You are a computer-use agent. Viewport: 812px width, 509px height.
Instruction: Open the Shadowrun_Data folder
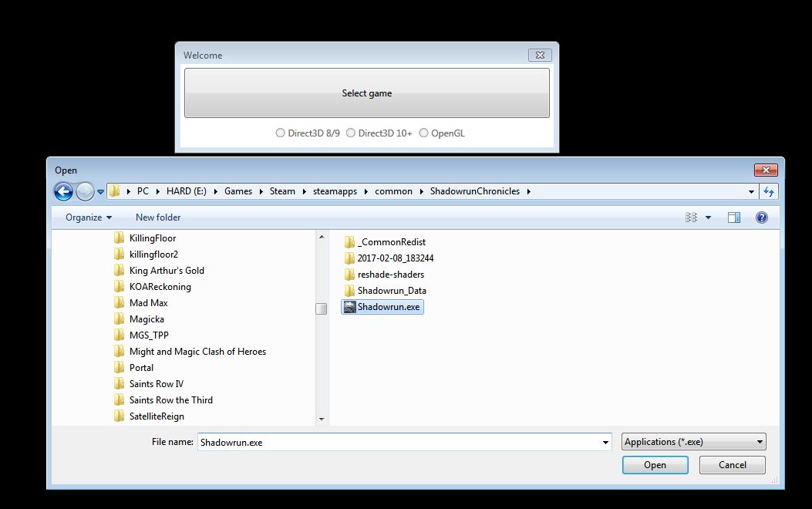click(391, 291)
